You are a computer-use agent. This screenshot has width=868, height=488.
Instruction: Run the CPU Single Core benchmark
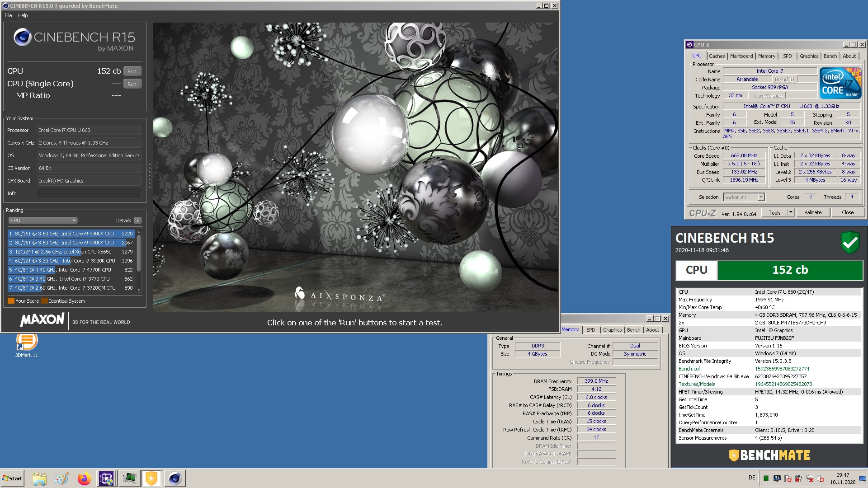coord(132,84)
